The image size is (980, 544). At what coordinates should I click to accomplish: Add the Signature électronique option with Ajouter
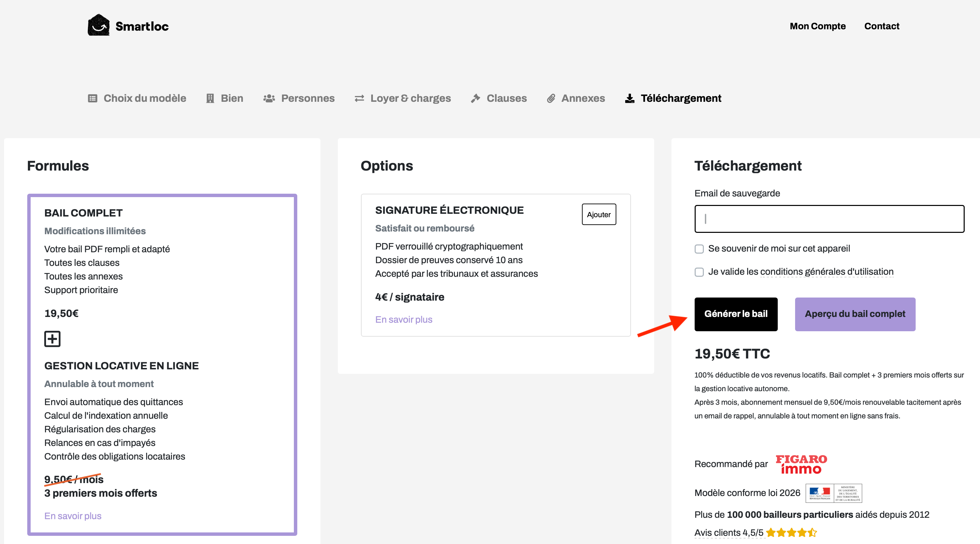[599, 214]
